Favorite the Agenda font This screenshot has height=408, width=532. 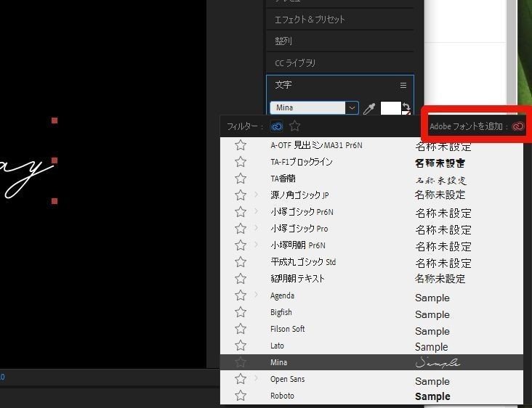point(241,295)
